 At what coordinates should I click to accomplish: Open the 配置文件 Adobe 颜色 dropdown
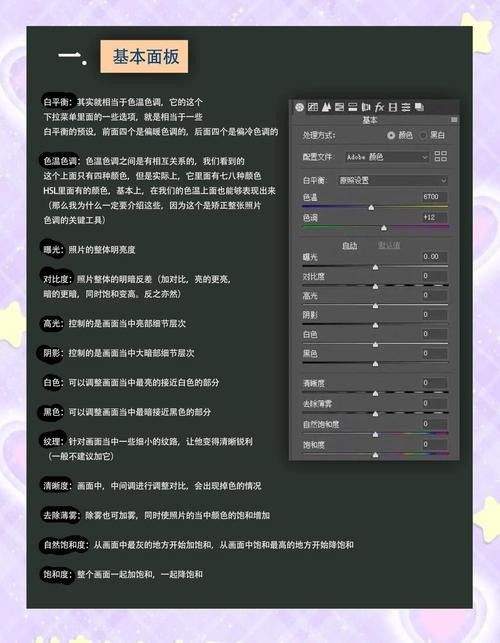(387, 157)
